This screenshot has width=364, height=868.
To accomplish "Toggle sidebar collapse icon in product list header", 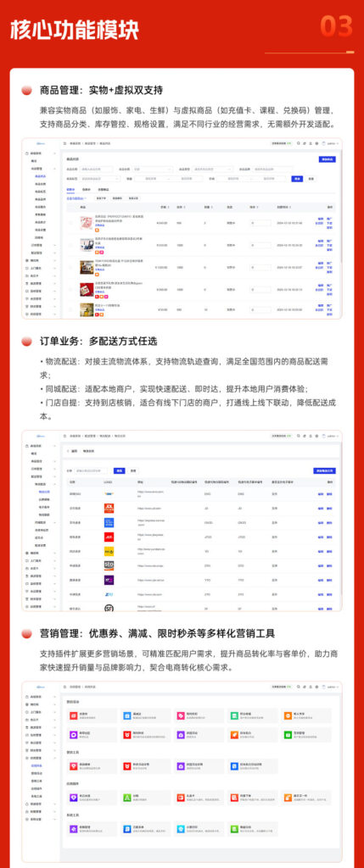I will pyautogui.click(x=65, y=143).
